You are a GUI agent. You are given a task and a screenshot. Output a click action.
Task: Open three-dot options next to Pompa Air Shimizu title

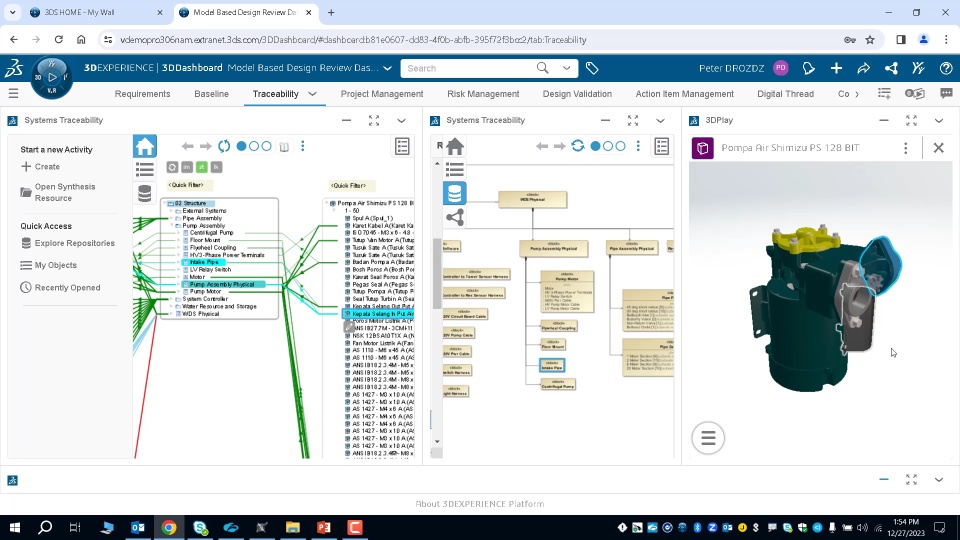[906, 148]
